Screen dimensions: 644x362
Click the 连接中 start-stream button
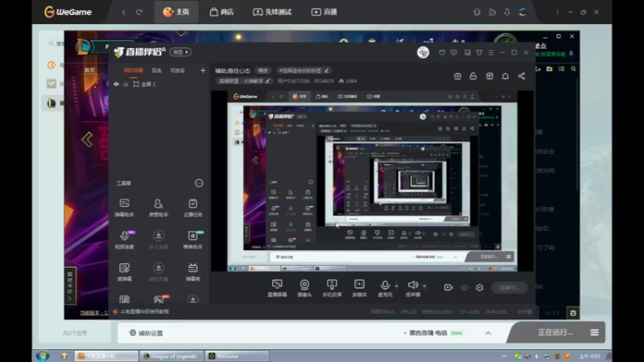pyautogui.click(x=510, y=288)
